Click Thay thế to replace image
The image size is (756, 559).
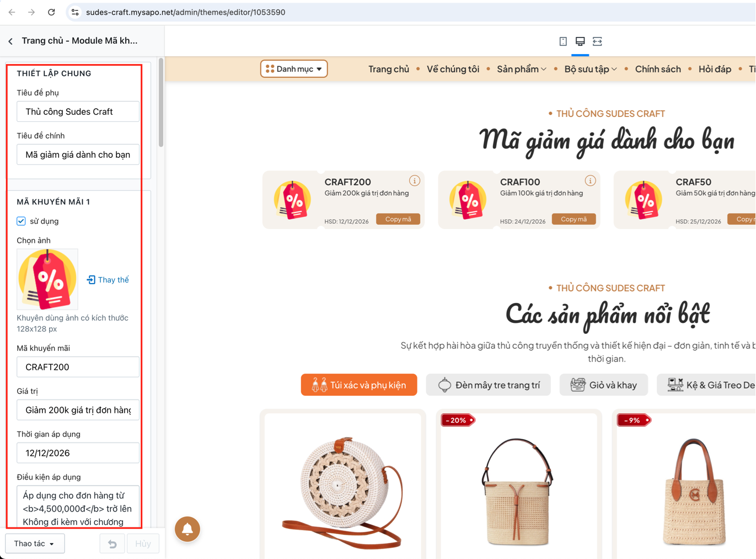point(108,280)
